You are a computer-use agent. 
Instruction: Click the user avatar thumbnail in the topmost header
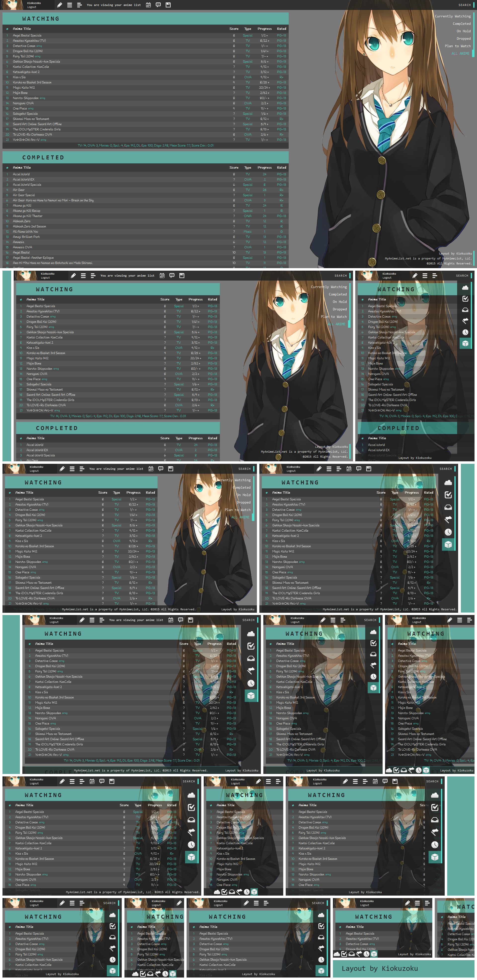12,5
